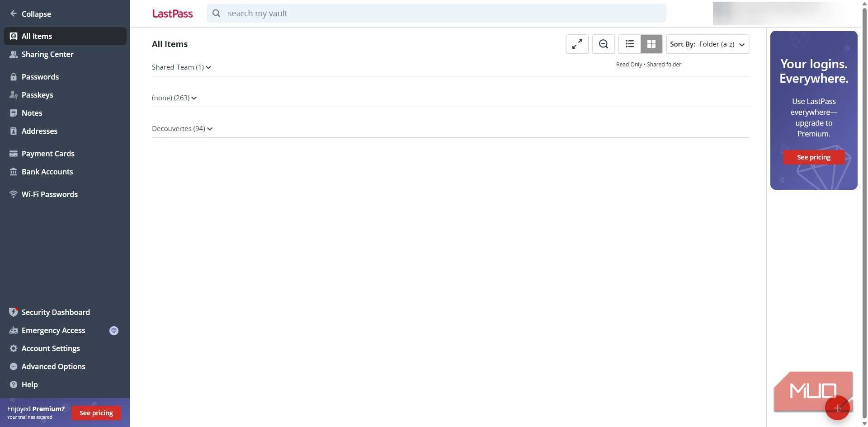The height and width of the screenshot is (427, 868).
Task: Switch to list view
Action: point(630,44)
